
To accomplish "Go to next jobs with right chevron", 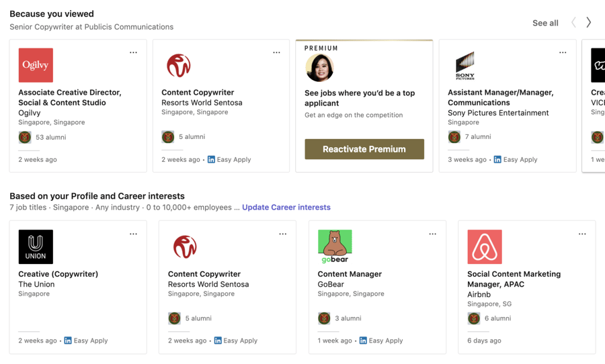I will pos(588,22).
